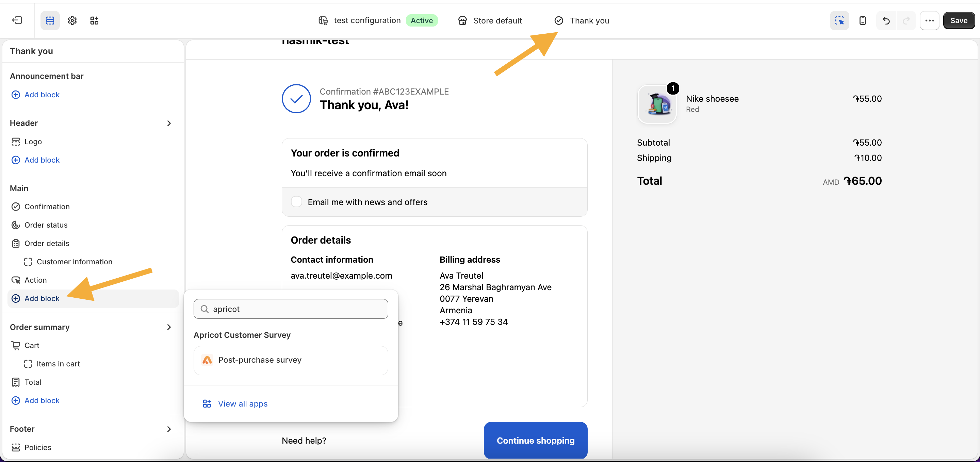The image size is (980, 462).
Task: Click the Subtotal label
Action: click(x=654, y=143)
